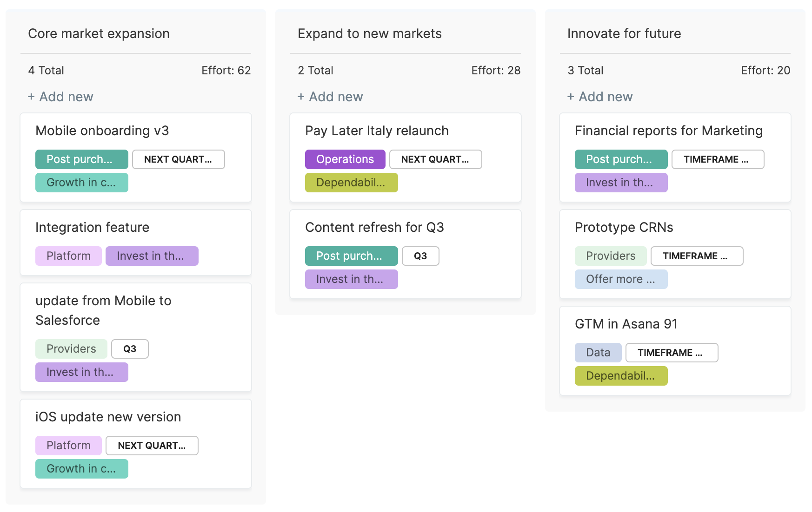Viewport: 812px width, 512px height.
Task: Click NEXT QUART tag on Pay Later Italy card
Action: 436,159
